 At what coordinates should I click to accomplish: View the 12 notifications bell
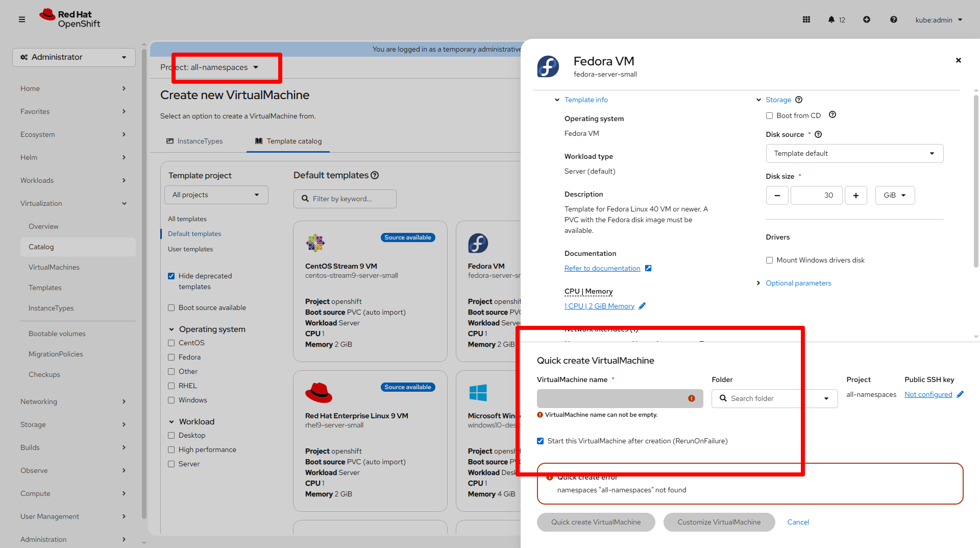pos(837,19)
